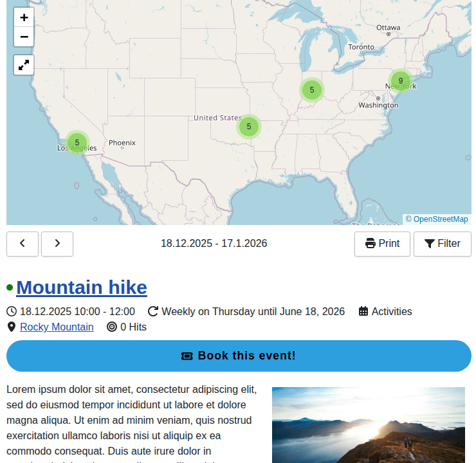Image resolution: width=476 pixels, height=463 pixels.
Task: Click the clock icon beside event time
Action: (12, 312)
